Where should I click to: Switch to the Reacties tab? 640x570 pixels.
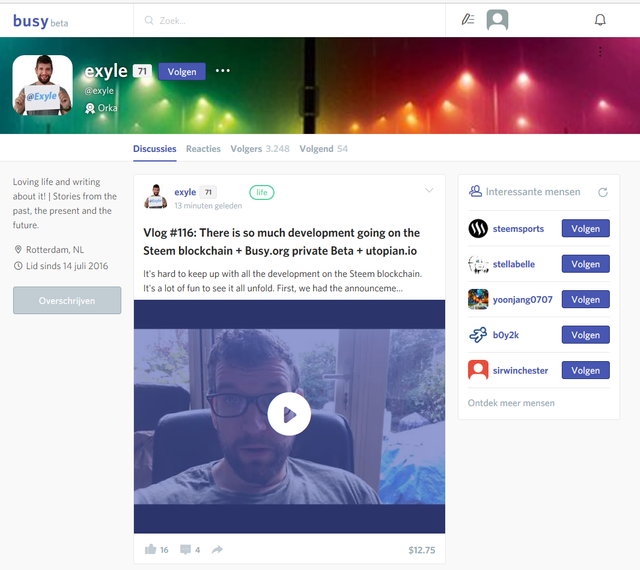click(x=203, y=149)
